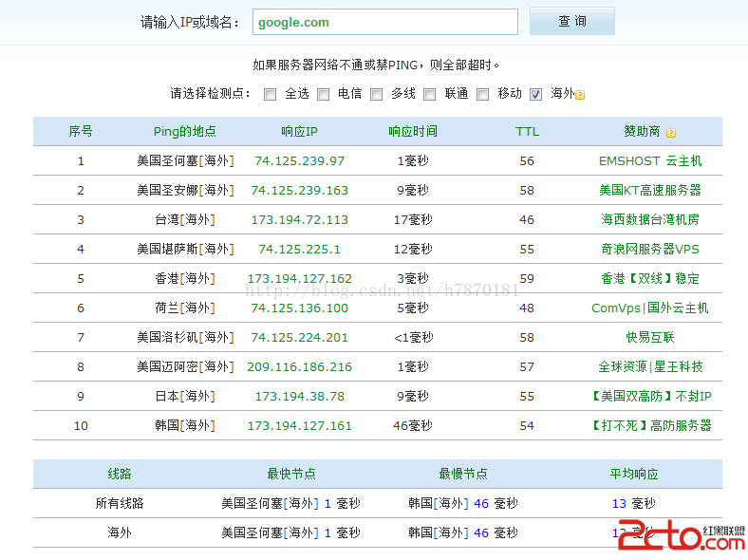Click the response IP 74.125.224.201

(300, 338)
